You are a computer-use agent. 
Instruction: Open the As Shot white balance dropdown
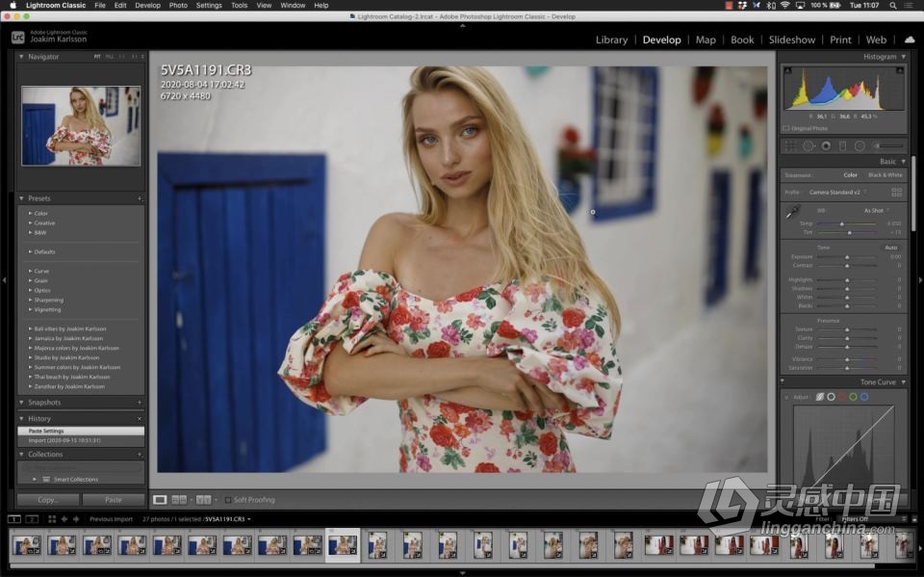876,211
